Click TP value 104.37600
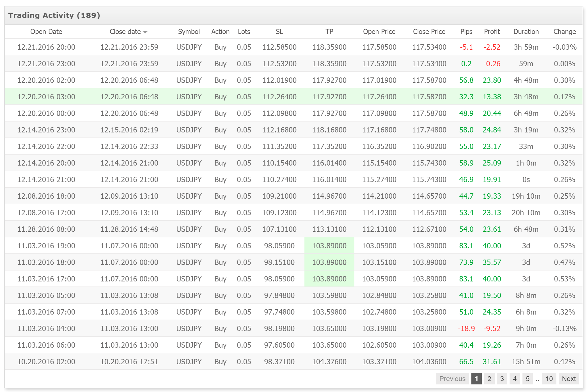 pyautogui.click(x=329, y=362)
